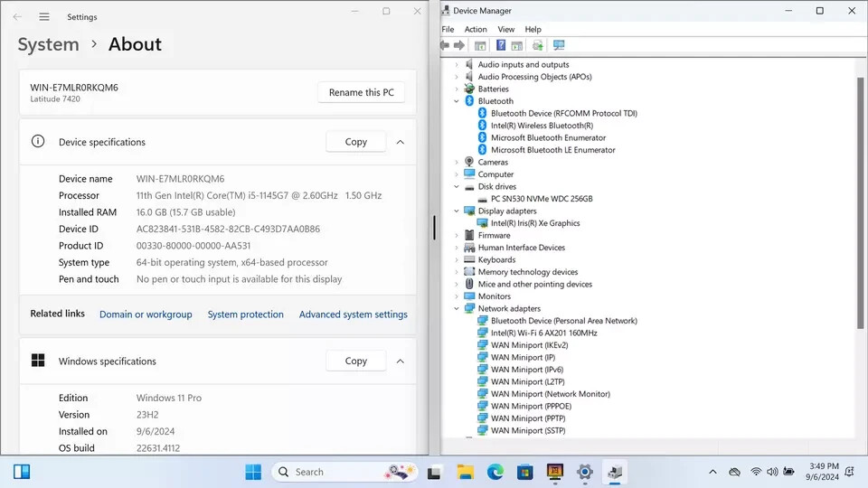The image size is (868, 488).
Task: Open View menu in Device Manager
Action: click(x=506, y=29)
